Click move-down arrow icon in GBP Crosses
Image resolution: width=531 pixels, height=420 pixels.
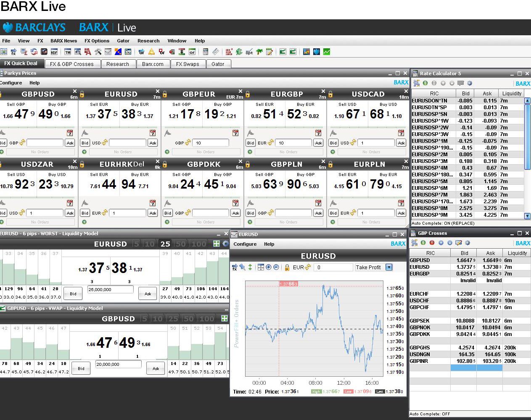(450, 243)
